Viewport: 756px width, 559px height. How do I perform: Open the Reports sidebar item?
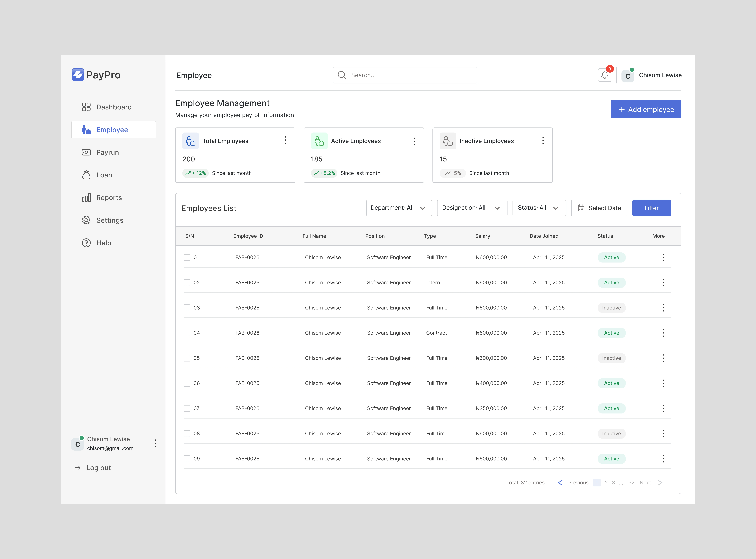[x=109, y=198]
